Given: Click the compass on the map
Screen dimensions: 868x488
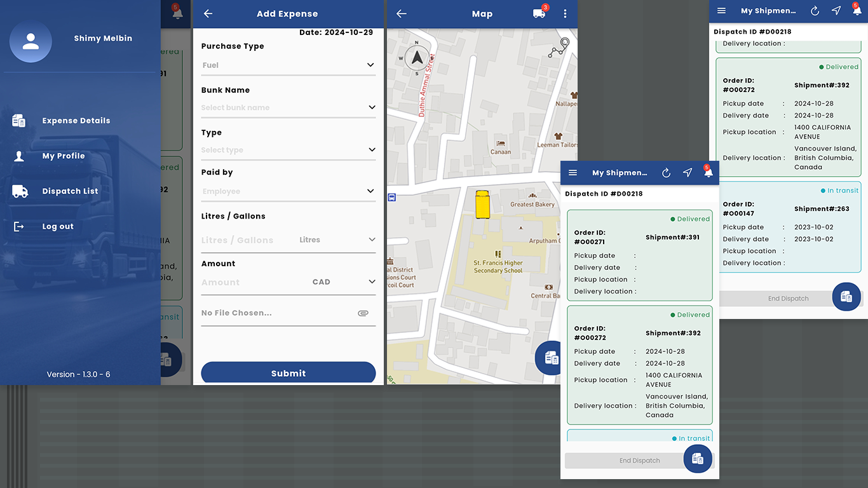Looking at the screenshot, I should (x=417, y=58).
